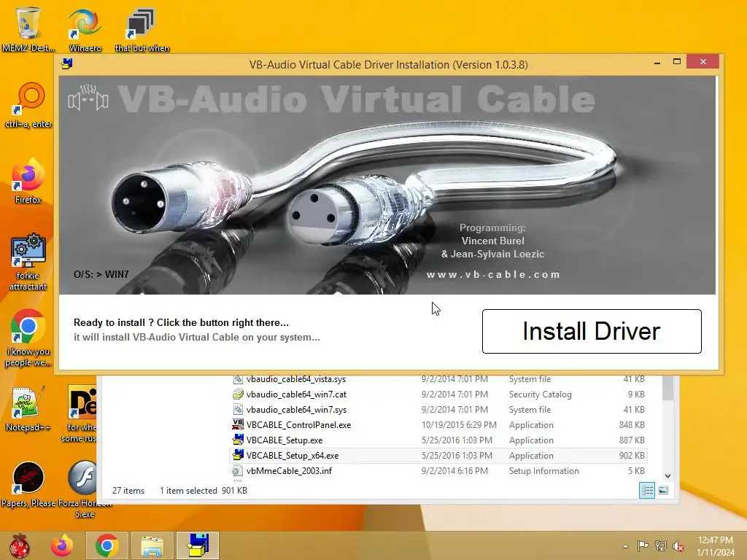747x560 pixels.
Task: Open the MEMZ-Dest recycle bin desktop icon
Action: click(x=28, y=28)
